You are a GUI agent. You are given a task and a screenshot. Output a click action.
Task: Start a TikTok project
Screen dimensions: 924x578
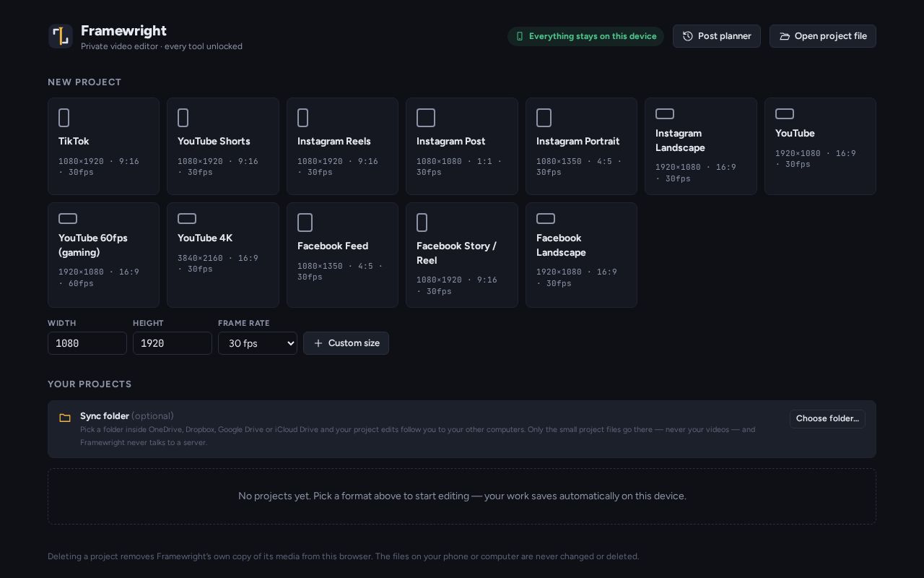pyautogui.click(x=103, y=146)
